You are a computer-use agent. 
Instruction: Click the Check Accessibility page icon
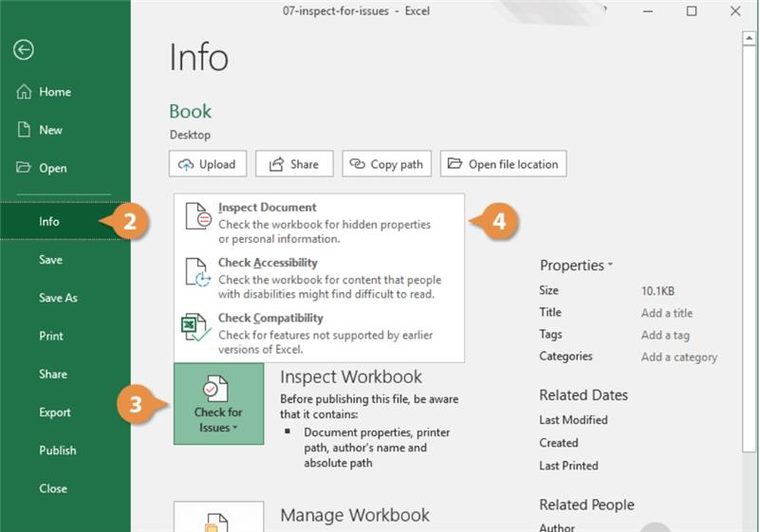[198, 272]
